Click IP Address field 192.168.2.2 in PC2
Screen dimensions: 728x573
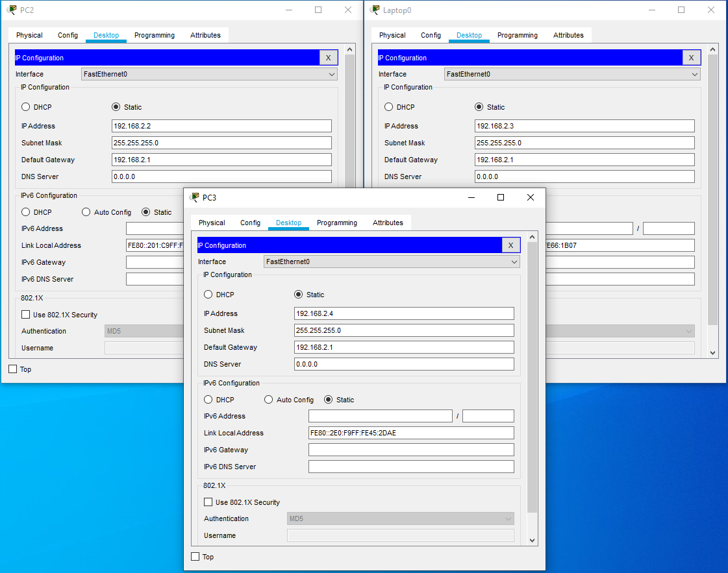(x=221, y=126)
